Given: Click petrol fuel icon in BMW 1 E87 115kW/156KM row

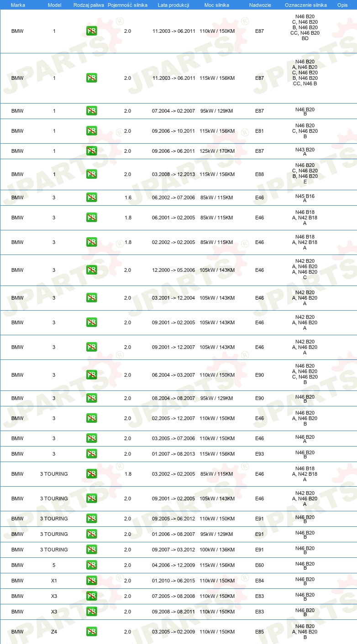Looking at the screenshot, I should (92, 78).
